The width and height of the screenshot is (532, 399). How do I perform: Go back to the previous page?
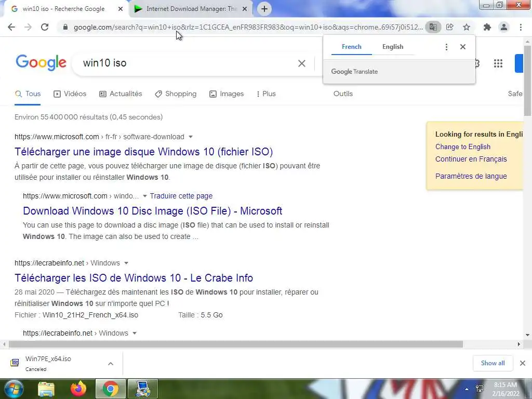(11, 27)
